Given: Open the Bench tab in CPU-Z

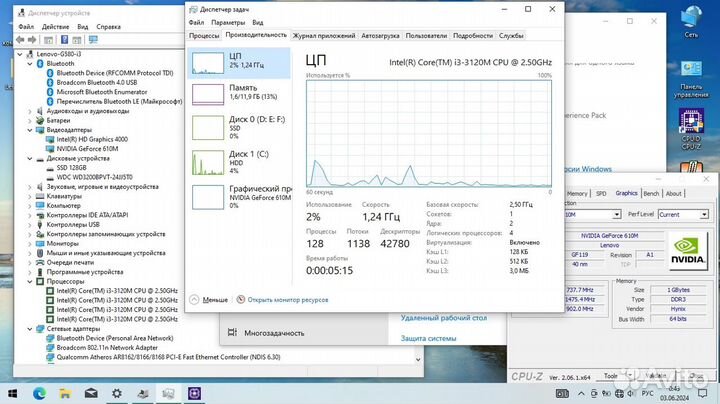Looking at the screenshot, I should [x=651, y=194].
